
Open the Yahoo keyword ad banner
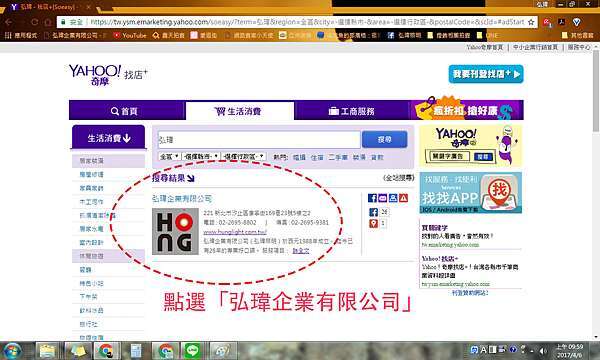(470, 146)
